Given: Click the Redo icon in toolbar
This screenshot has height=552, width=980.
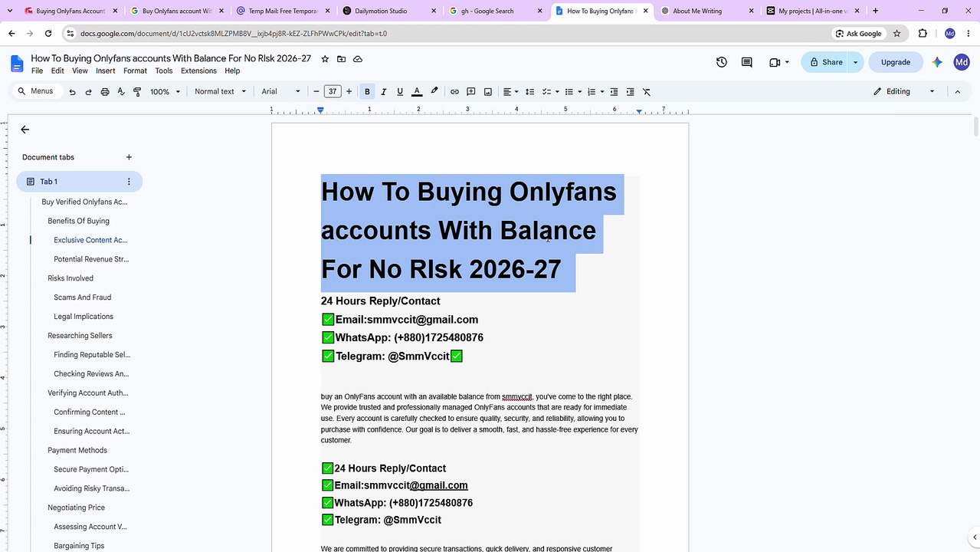Looking at the screenshot, I should click(88, 91).
